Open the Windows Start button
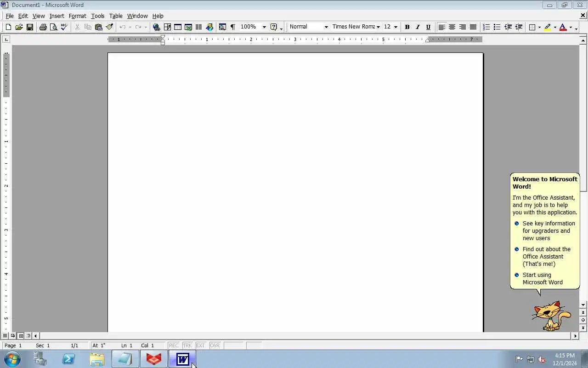 (x=12, y=359)
